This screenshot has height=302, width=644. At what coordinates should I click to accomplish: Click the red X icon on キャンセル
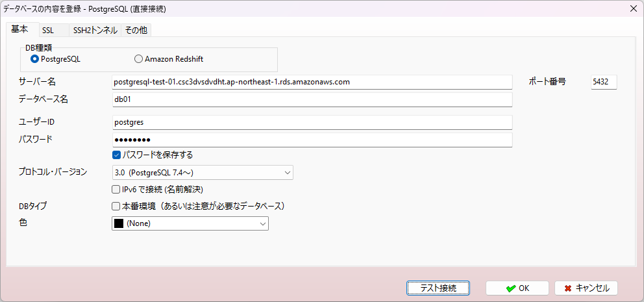pos(568,288)
